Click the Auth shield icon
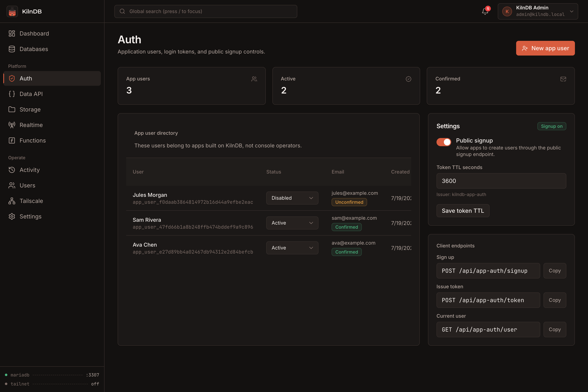588x392 pixels. click(x=12, y=78)
